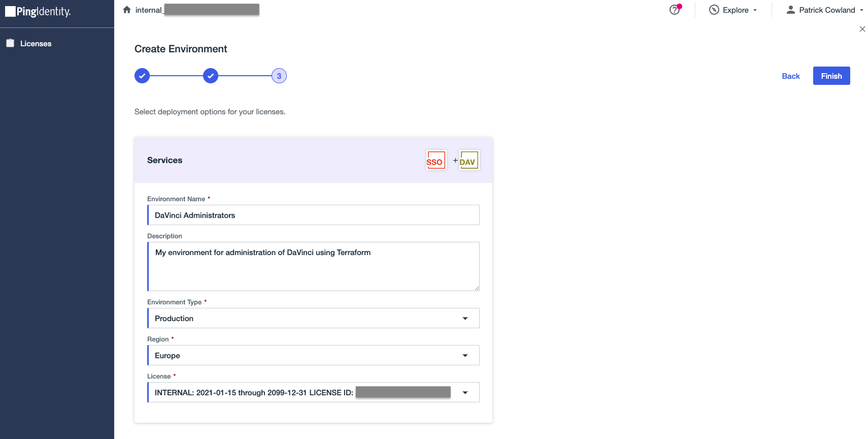Click the DAV service icon
The height and width of the screenshot is (439, 868).
[469, 160]
